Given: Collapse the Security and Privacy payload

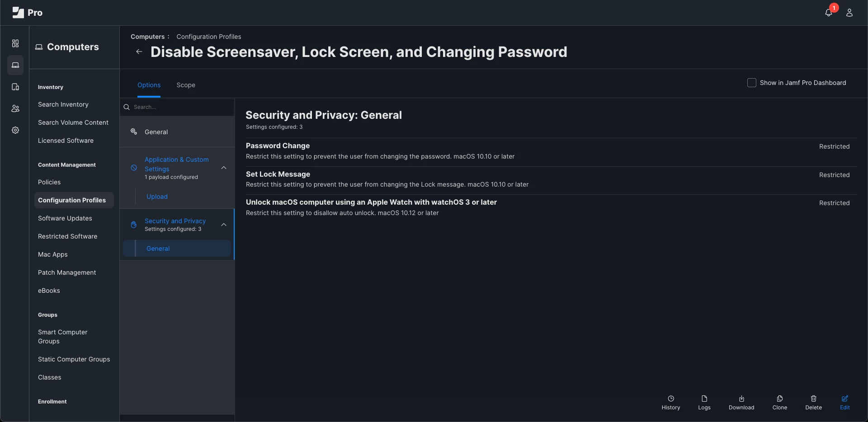Looking at the screenshot, I should point(224,225).
